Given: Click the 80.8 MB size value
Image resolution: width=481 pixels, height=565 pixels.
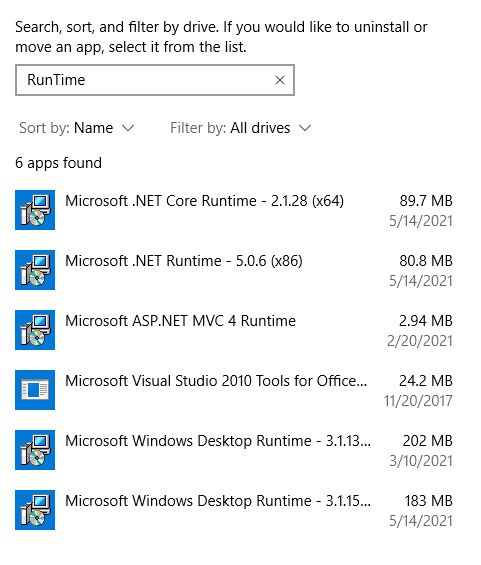Looking at the screenshot, I should [426, 261].
